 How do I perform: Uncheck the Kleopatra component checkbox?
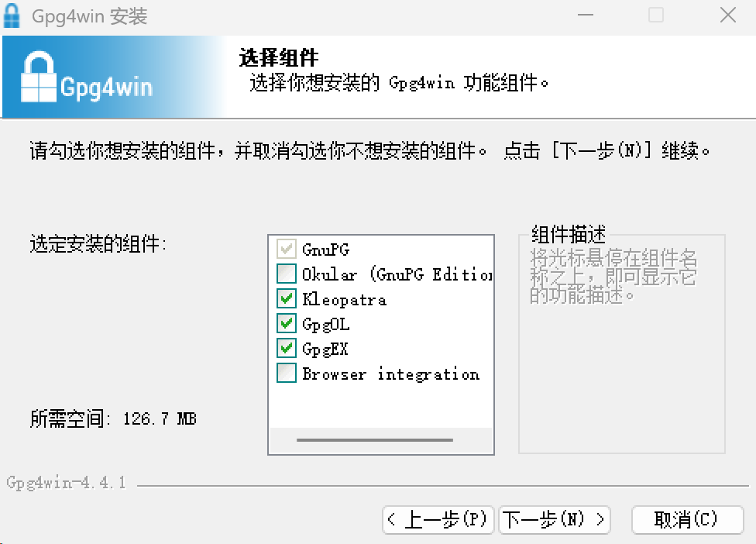287,298
